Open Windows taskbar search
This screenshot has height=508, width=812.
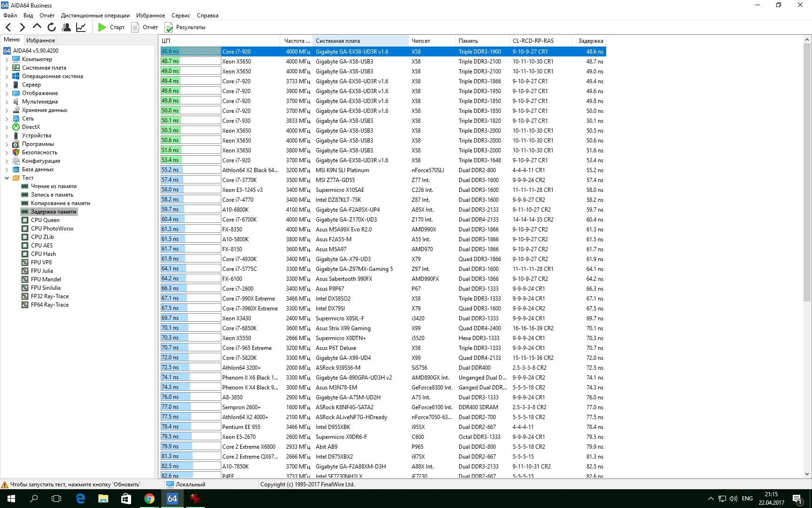[x=34, y=499]
